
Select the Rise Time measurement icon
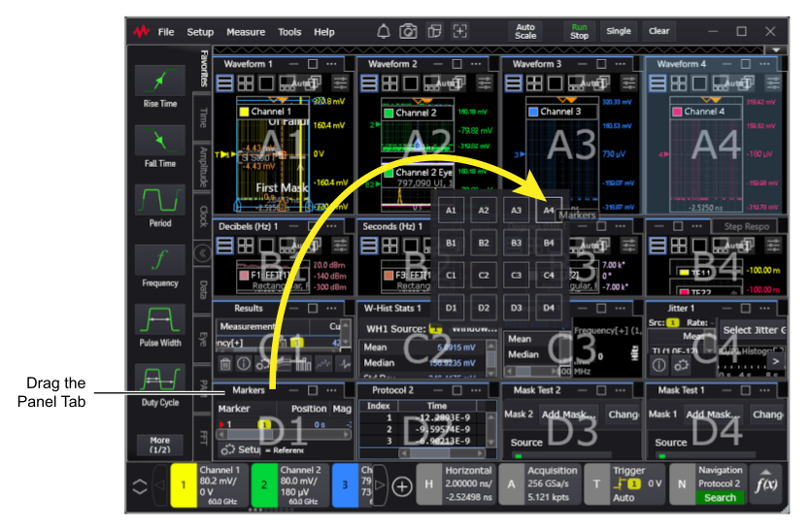(159, 81)
